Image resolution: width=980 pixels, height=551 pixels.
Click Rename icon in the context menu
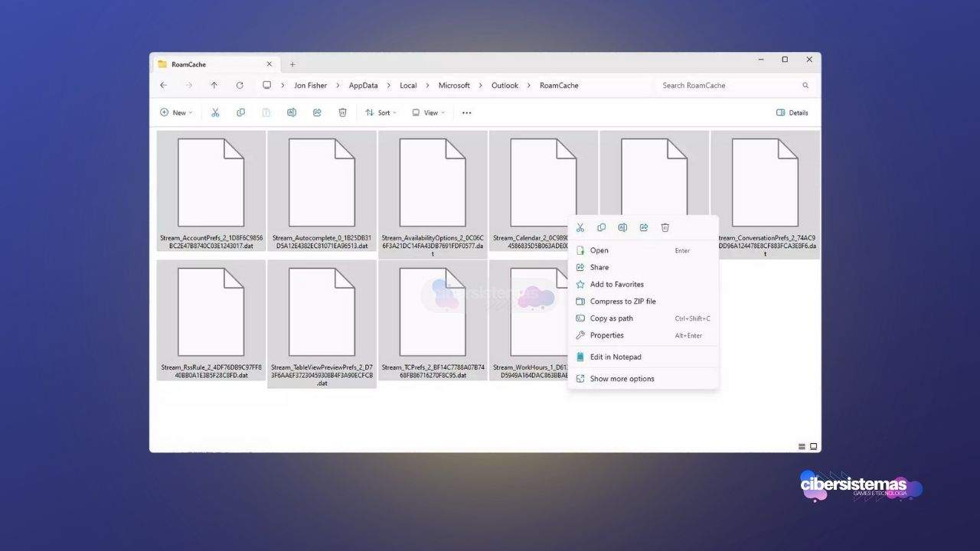click(622, 227)
